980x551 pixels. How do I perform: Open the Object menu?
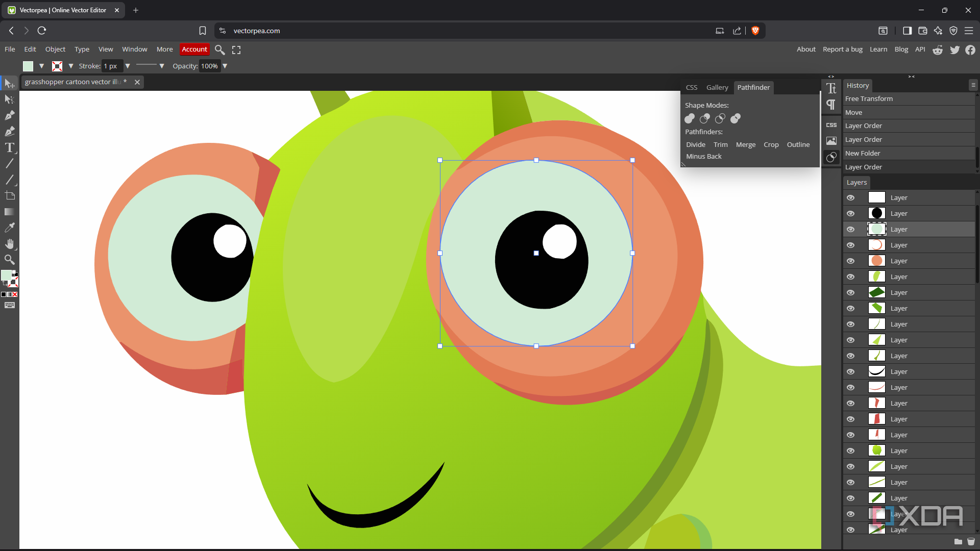[x=55, y=49]
